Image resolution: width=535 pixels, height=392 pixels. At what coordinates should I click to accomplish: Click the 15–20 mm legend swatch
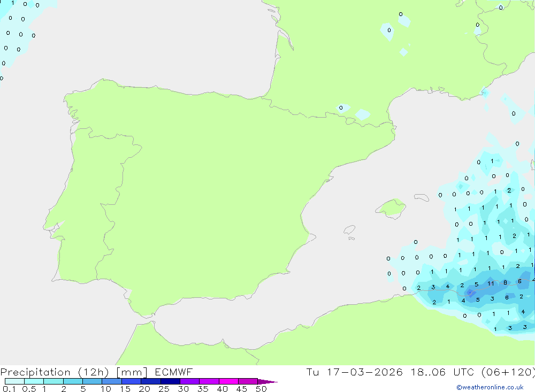click(131, 381)
